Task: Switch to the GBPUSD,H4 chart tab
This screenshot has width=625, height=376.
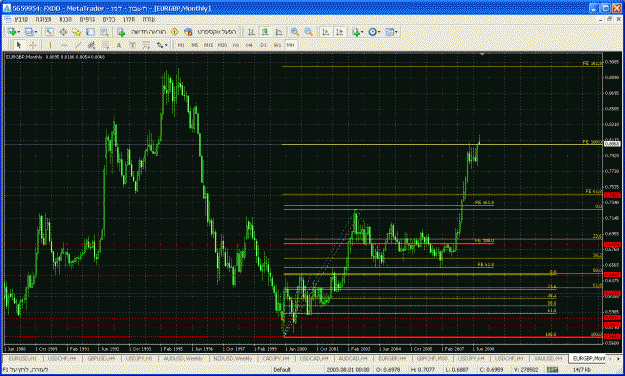Action: pos(101,358)
